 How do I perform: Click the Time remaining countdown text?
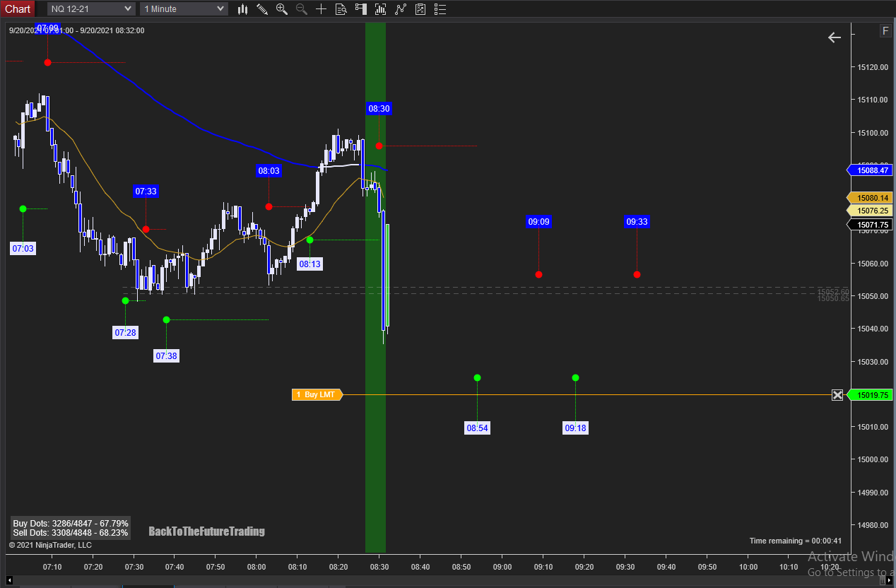click(796, 541)
